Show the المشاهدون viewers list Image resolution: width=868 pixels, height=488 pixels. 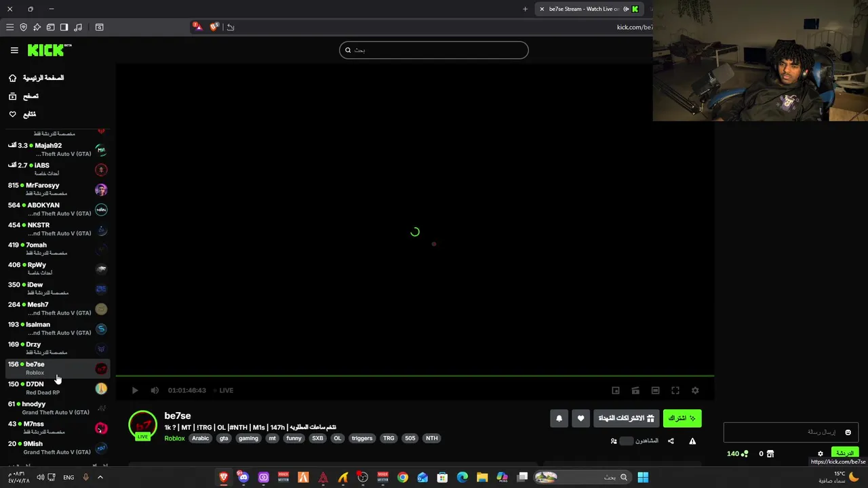tap(635, 441)
